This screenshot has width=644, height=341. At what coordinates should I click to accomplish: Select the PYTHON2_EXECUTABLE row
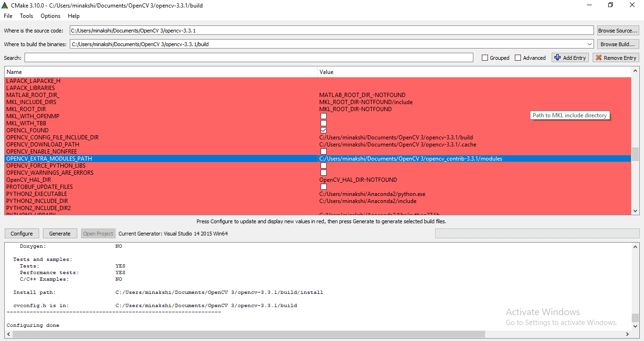point(37,194)
